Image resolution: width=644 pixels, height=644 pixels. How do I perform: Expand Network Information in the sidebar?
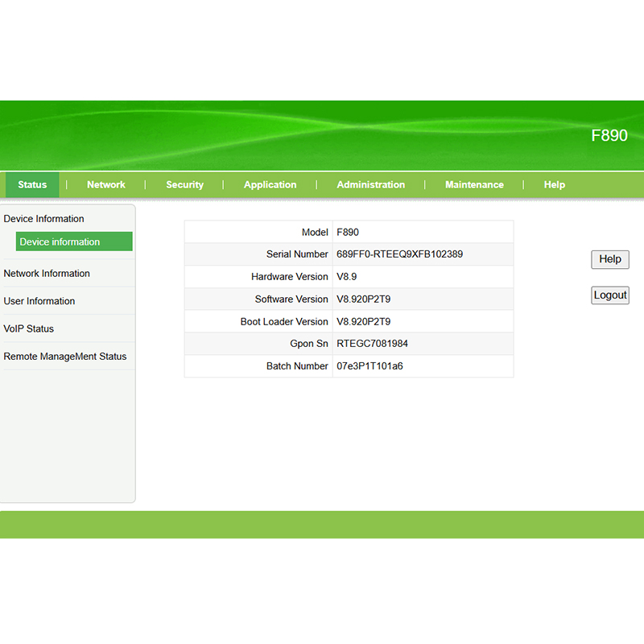47,274
